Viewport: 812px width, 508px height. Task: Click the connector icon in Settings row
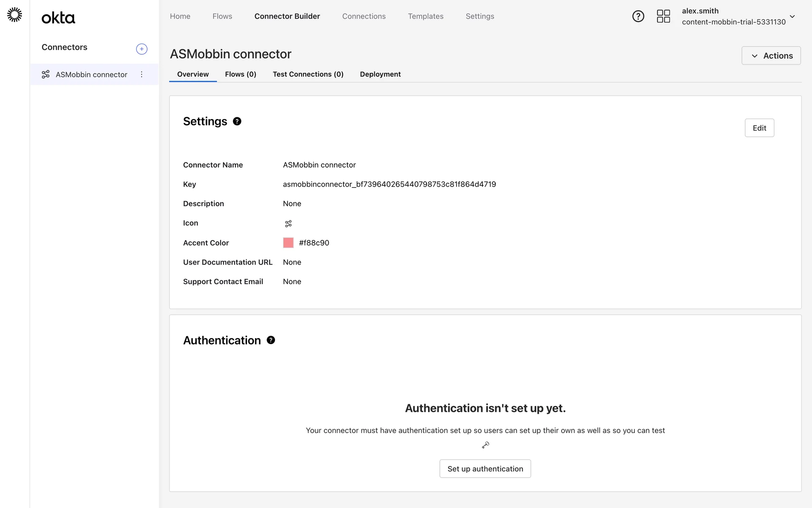click(x=288, y=224)
